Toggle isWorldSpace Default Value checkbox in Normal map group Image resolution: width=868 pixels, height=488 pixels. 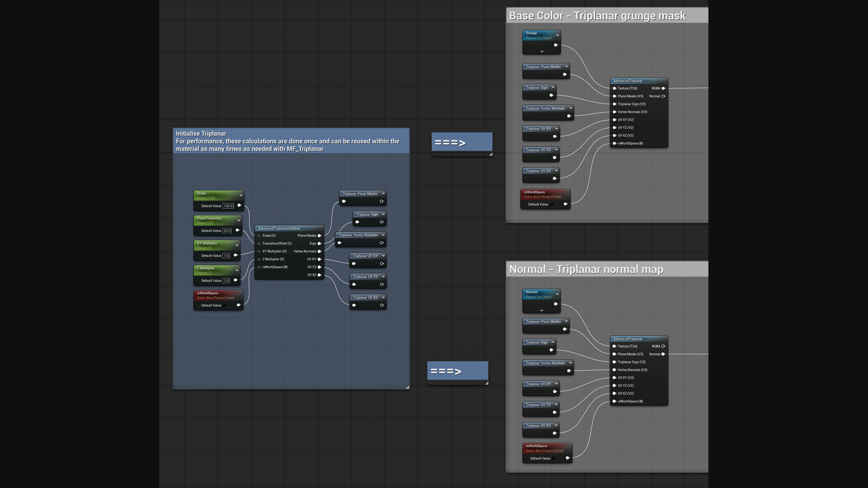point(554,458)
